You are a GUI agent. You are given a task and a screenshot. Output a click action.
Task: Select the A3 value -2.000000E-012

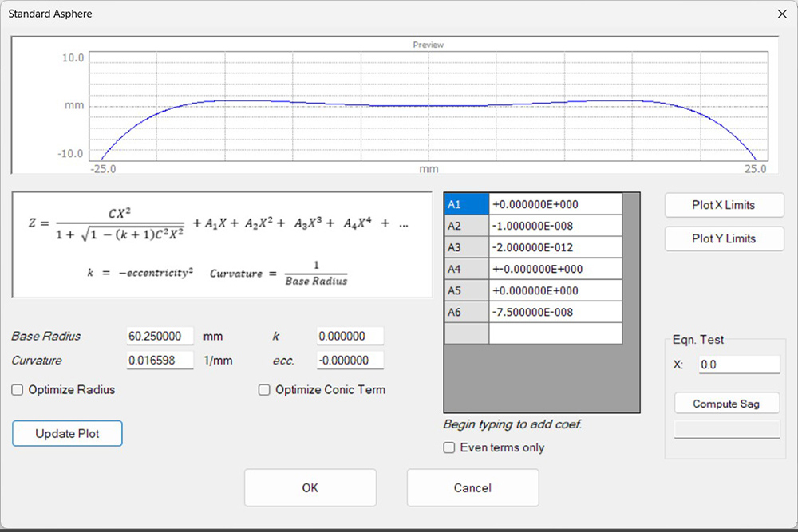coord(555,248)
